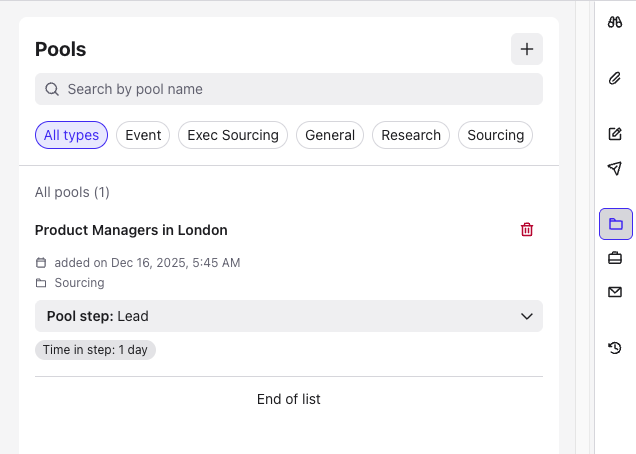
Task: Open the binoculars icon in sidebar
Action: [615, 20]
